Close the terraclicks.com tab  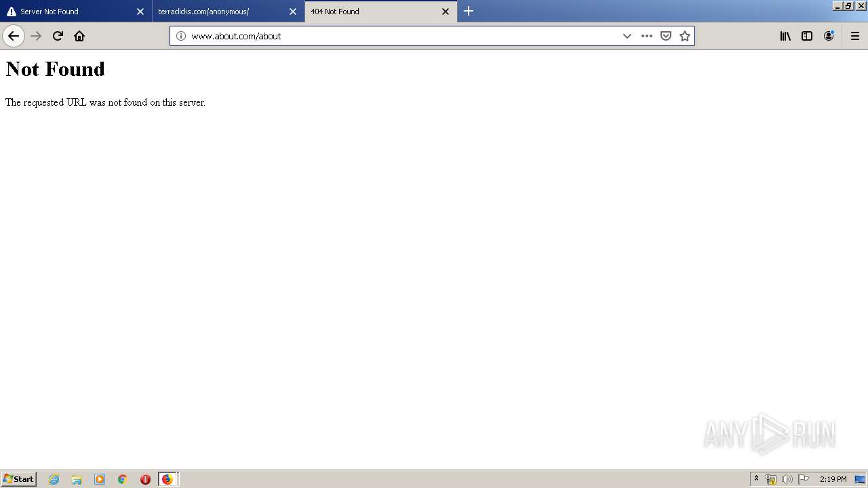pos(293,12)
